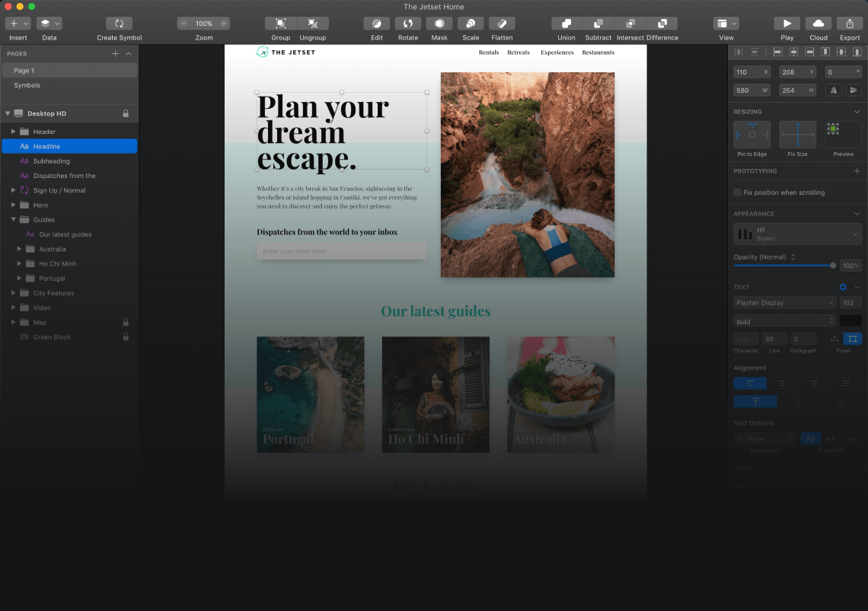Expand the Header layer group
Image resolution: width=868 pixels, height=611 pixels.
click(x=13, y=132)
